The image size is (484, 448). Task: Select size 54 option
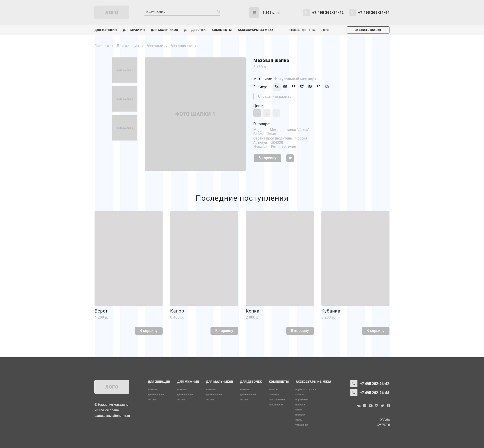point(277,87)
